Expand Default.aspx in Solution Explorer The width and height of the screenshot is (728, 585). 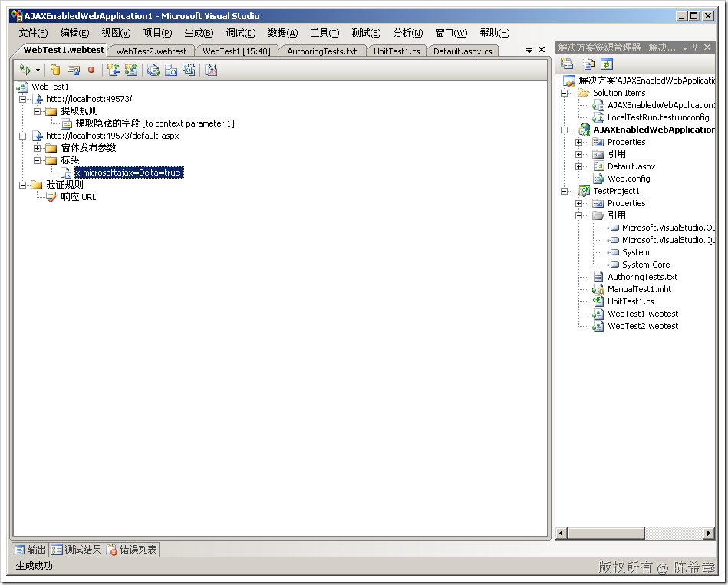click(x=578, y=166)
